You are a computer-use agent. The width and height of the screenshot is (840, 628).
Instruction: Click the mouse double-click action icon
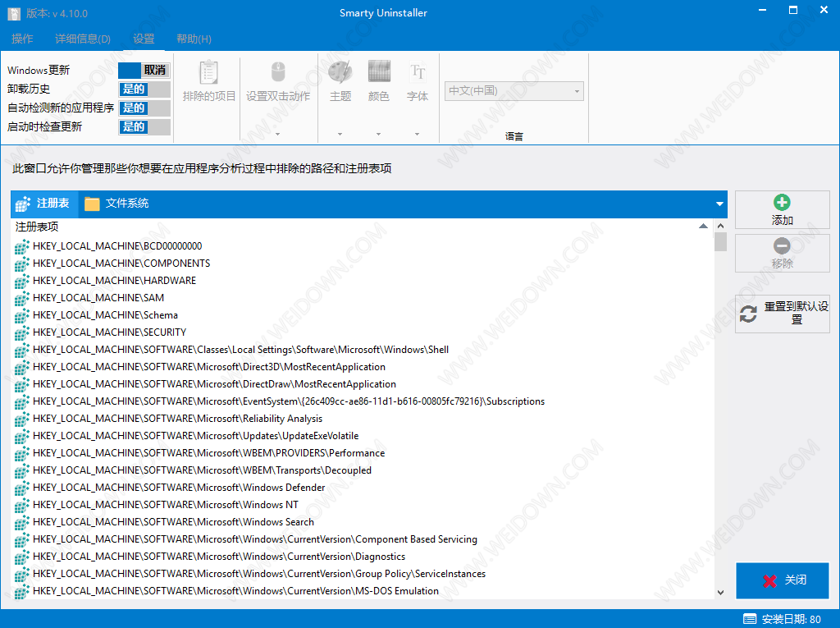point(277,72)
